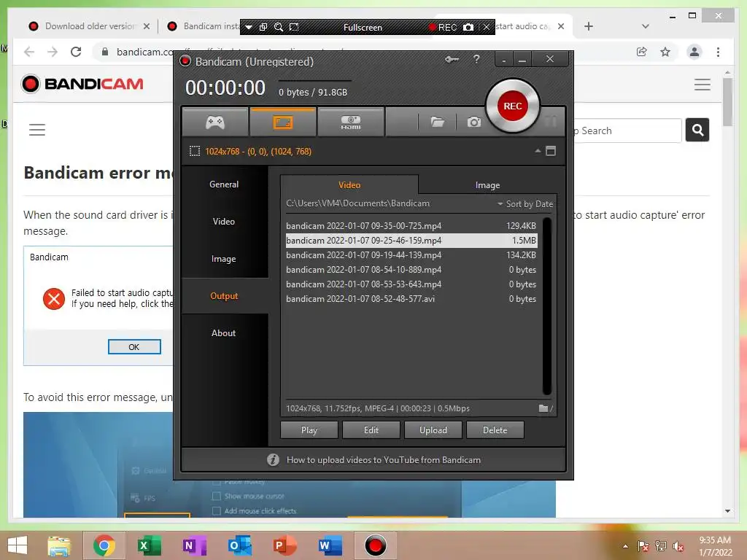Image resolution: width=747 pixels, height=560 pixels.
Task: Open Bandicam help question mark
Action: tap(476, 60)
